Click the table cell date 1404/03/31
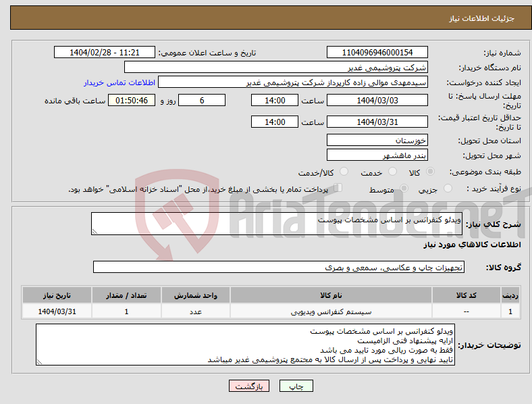 57,311
